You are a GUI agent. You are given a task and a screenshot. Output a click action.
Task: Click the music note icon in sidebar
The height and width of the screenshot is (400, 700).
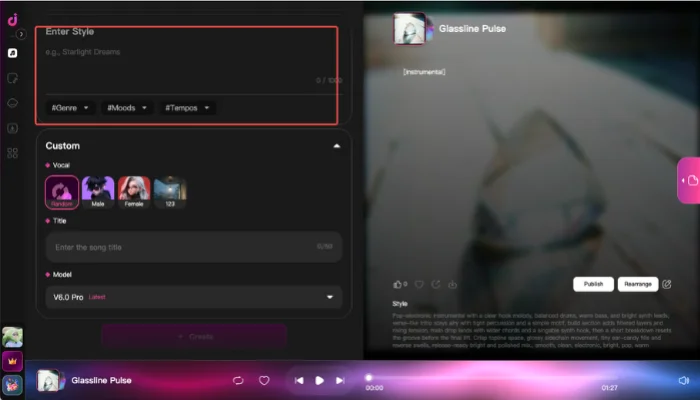(12, 53)
